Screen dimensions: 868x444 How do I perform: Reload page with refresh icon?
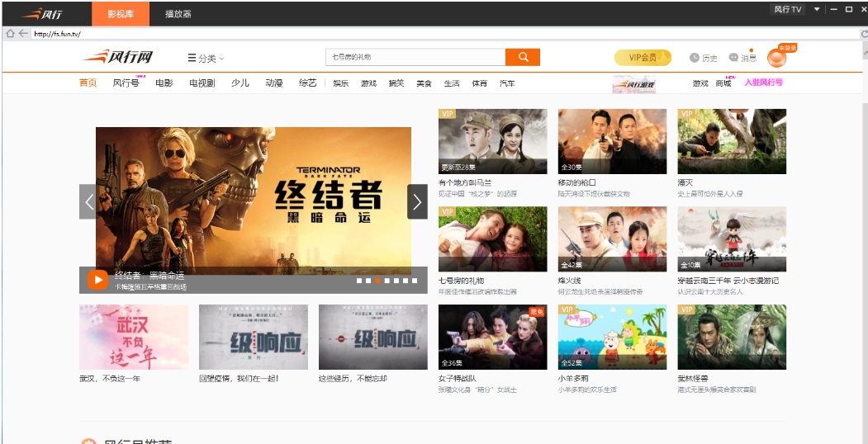(864, 35)
